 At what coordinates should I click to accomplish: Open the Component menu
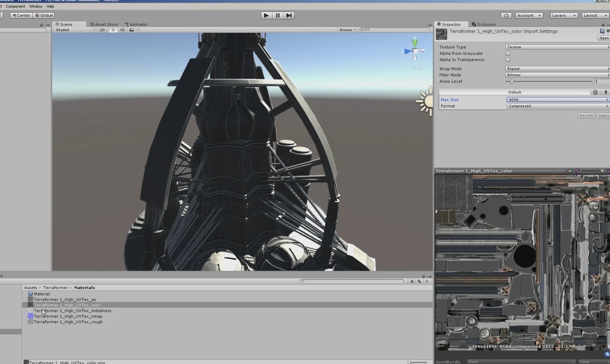(16, 6)
